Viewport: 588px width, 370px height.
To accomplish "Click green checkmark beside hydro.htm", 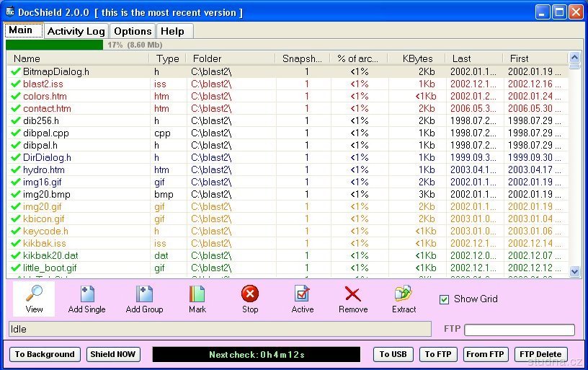I will click(15, 169).
